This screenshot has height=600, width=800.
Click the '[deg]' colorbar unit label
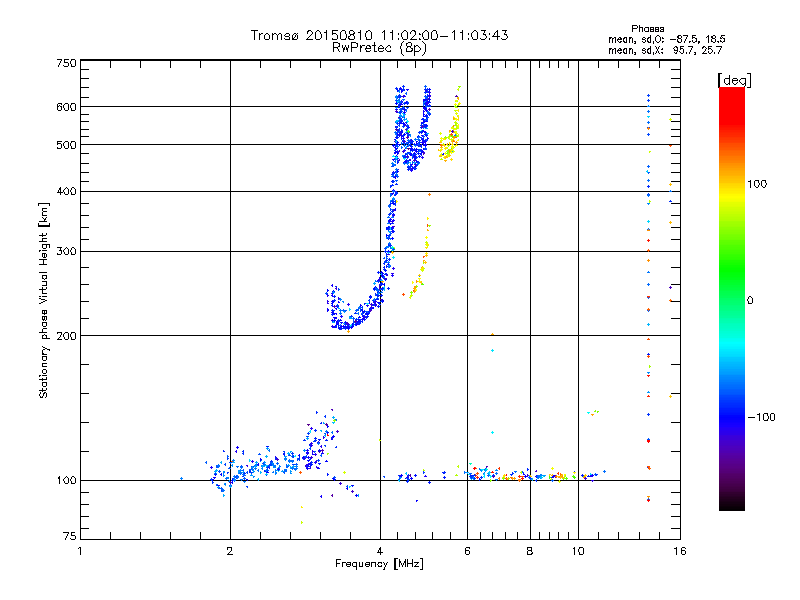(734, 80)
